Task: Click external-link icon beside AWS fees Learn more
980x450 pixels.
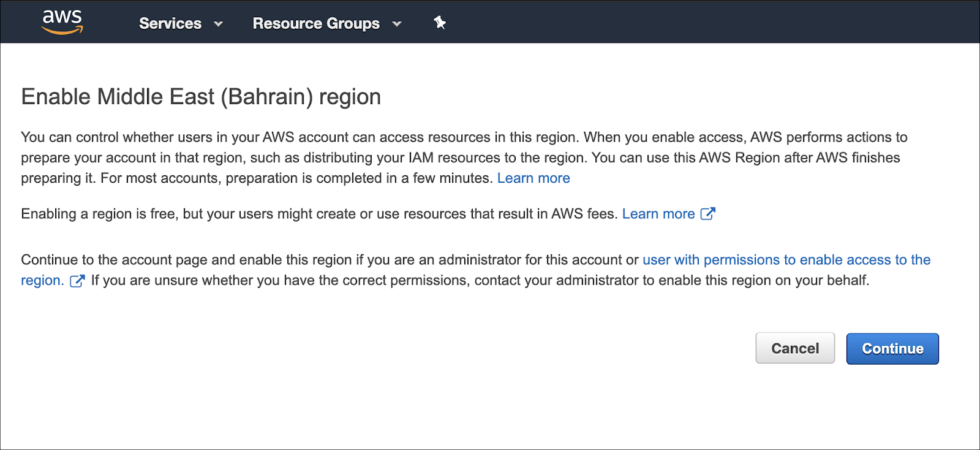Action: 707,214
